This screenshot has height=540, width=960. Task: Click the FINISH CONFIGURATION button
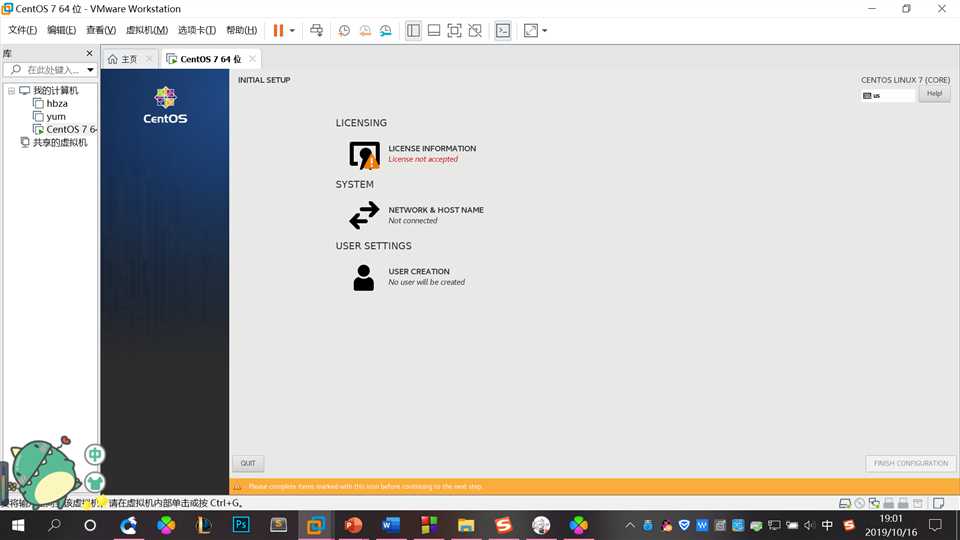(x=910, y=463)
